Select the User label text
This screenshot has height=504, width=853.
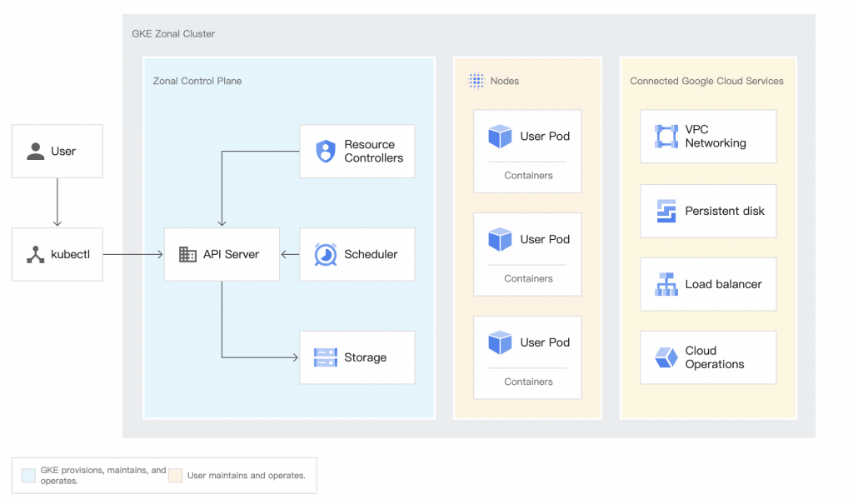pos(63,152)
